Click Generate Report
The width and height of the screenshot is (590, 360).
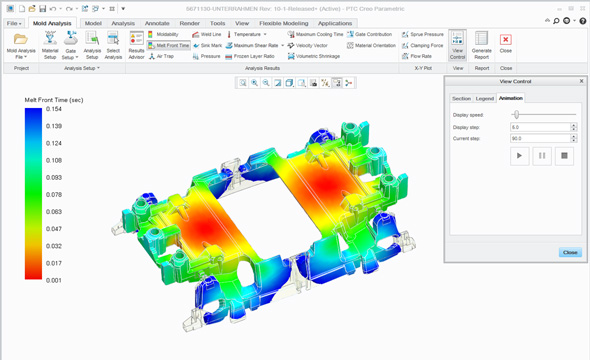click(x=481, y=46)
